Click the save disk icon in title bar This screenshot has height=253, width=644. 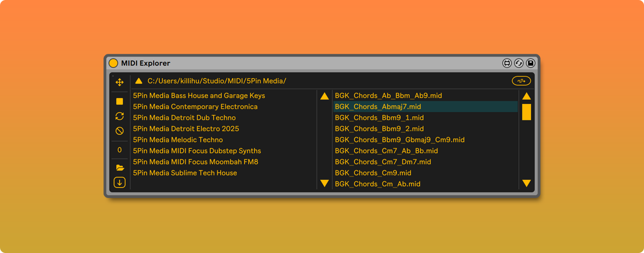531,63
